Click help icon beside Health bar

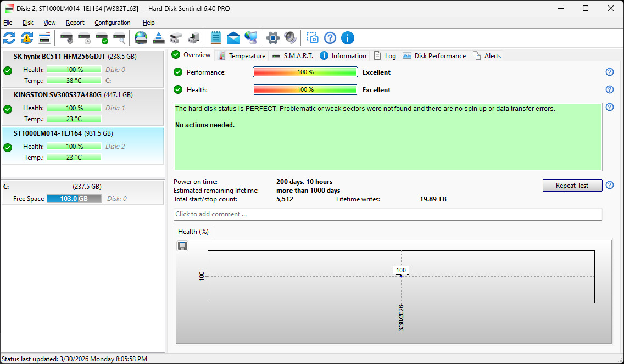609,89
